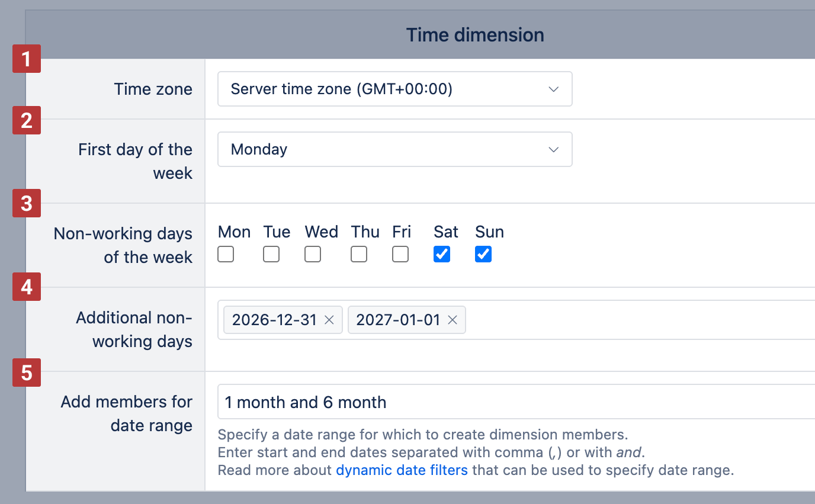Click the red number 1 marker badge
Image resolution: width=815 pixels, height=504 pixels.
(x=27, y=59)
